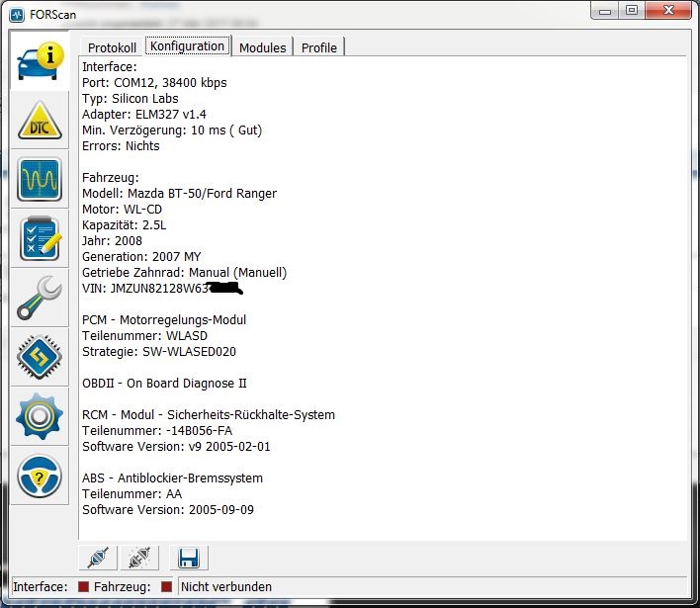Viewport: 700px width, 608px height.
Task: Click the 'Errors: Nichts' line
Action: (121, 146)
